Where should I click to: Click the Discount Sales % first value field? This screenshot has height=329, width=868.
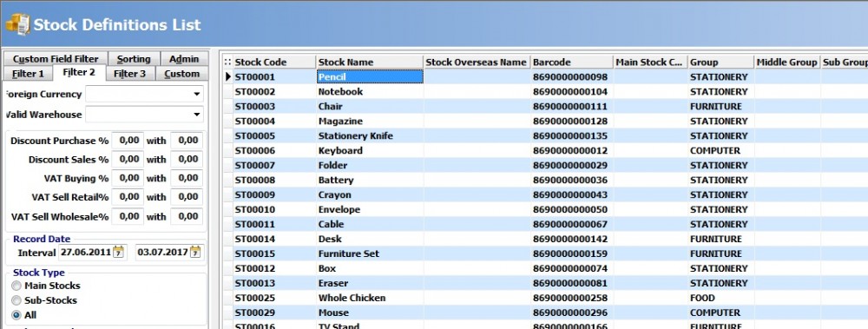coord(128,160)
